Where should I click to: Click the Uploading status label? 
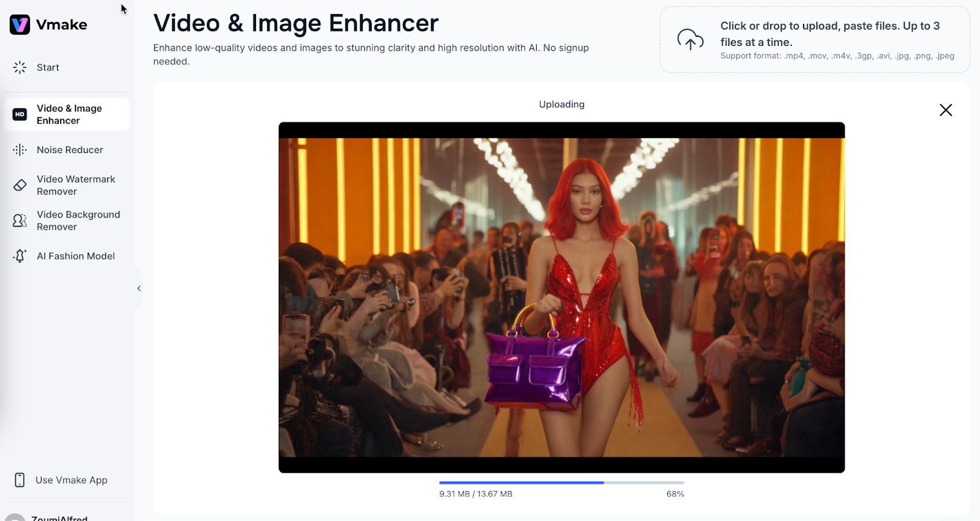562,104
